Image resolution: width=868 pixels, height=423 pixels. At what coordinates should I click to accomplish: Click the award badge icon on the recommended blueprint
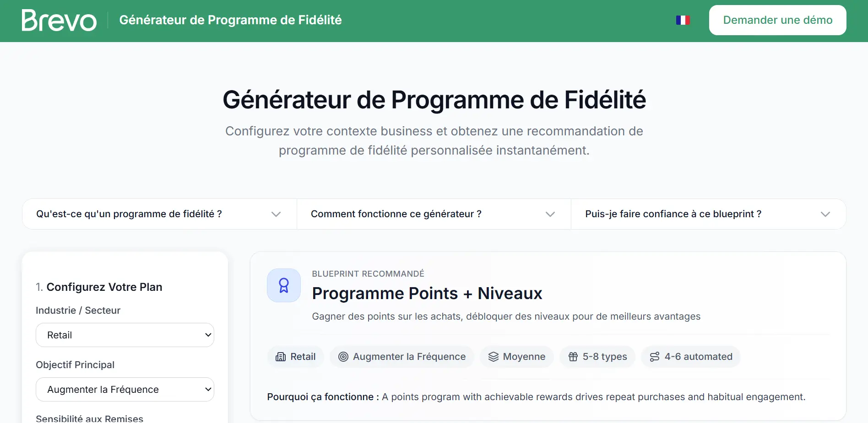(x=284, y=285)
